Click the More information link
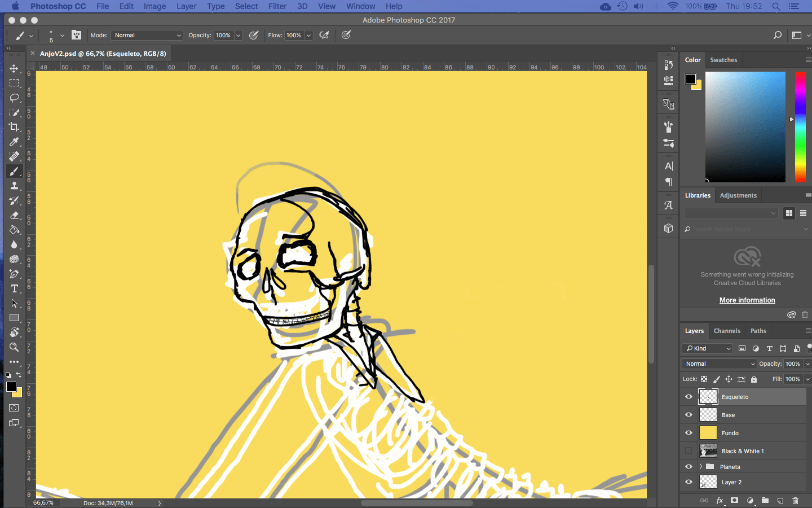The image size is (812, 508). [747, 300]
